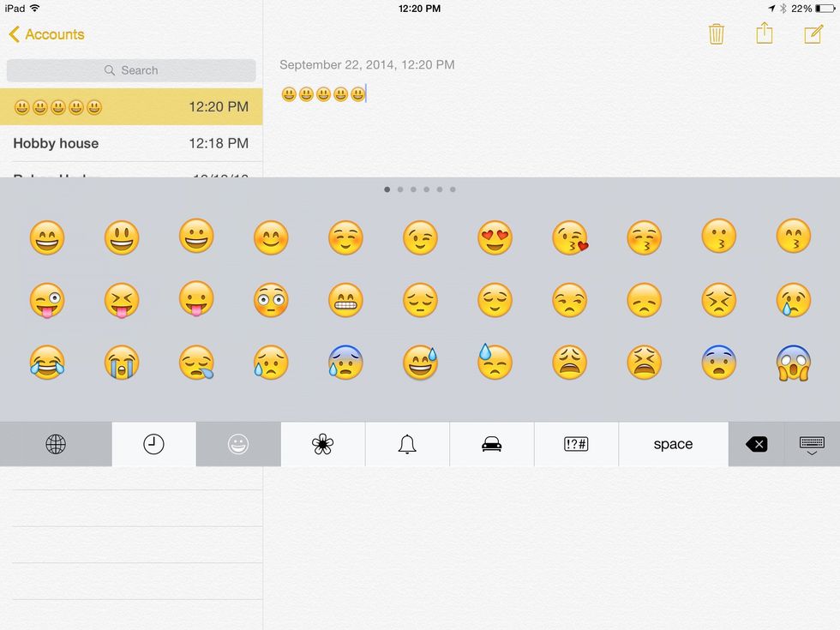The image size is (840, 630).
Task: Select the Smileys emoji category
Action: pos(237,444)
